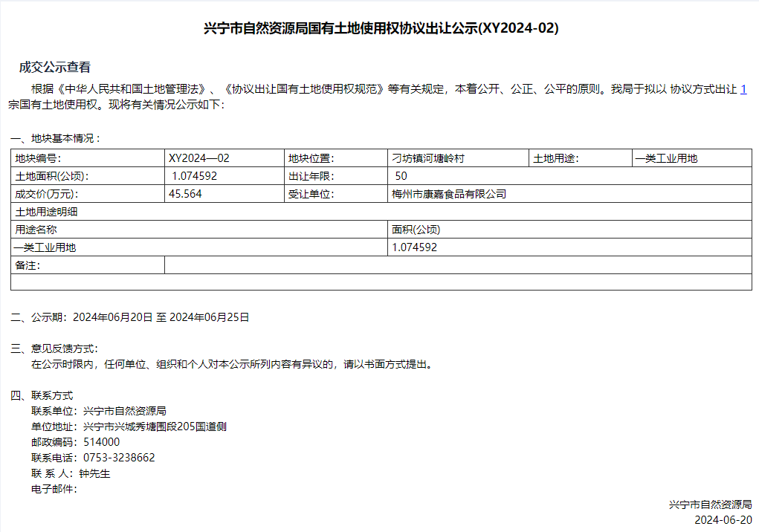The image size is (759, 532).
Task: Click the empty 备注 remarks field
Action: (457, 265)
